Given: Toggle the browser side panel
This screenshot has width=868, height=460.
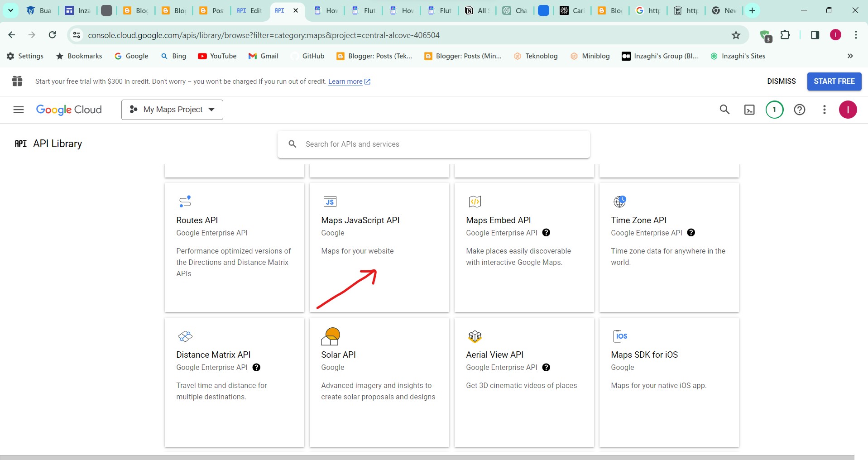Looking at the screenshot, I should (815, 35).
